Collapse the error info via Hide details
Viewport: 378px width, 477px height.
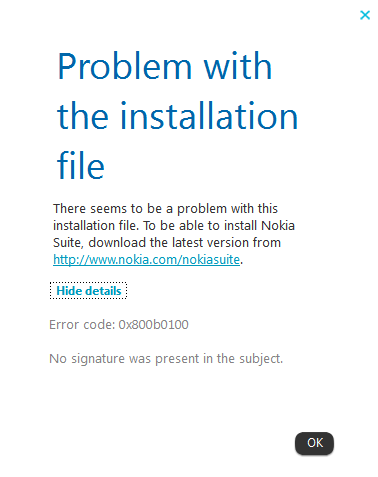(x=88, y=291)
